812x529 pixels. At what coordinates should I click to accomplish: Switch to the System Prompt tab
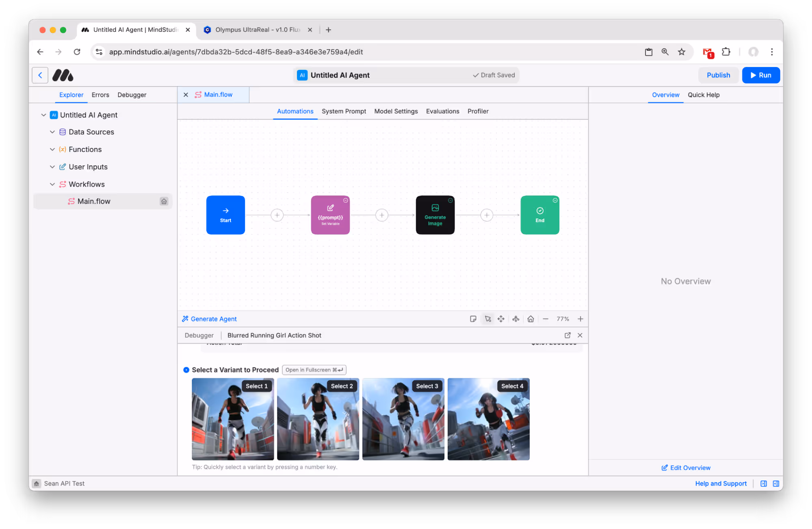344,111
